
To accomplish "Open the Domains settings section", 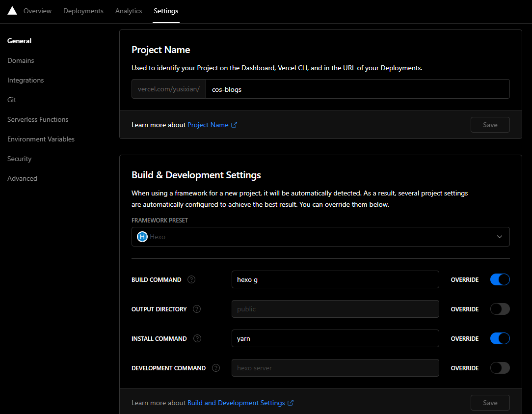I will 21,60.
